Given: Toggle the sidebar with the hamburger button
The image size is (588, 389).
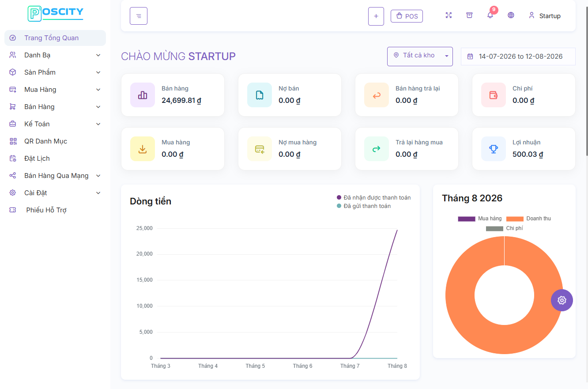Looking at the screenshot, I should point(139,16).
